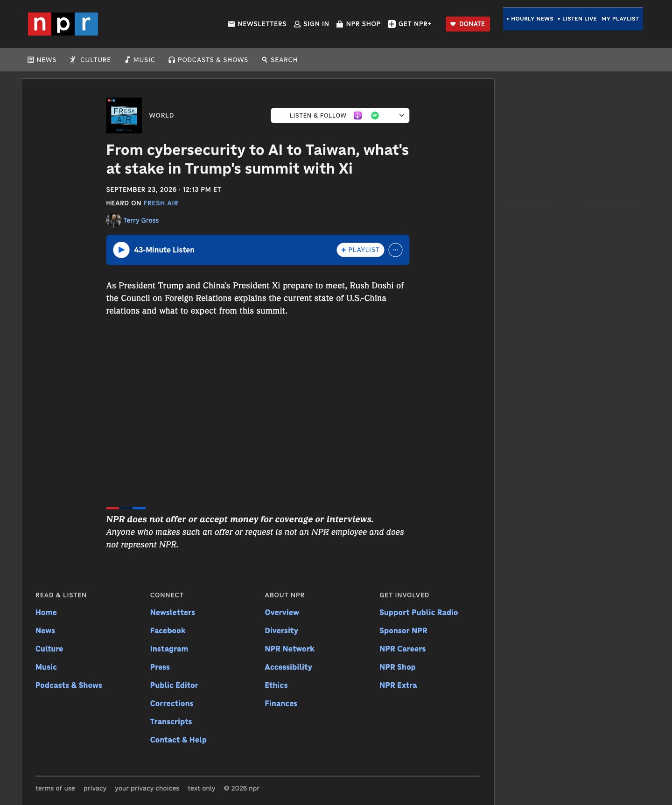Open footer Podcasts & Shows link
This screenshot has height=805, width=672.
tap(69, 685)
